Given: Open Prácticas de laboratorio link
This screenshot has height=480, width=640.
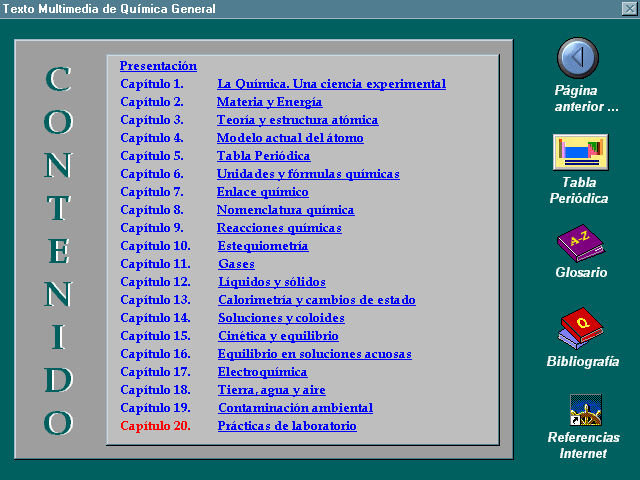Looking at the screenshot, I should 286,426.
